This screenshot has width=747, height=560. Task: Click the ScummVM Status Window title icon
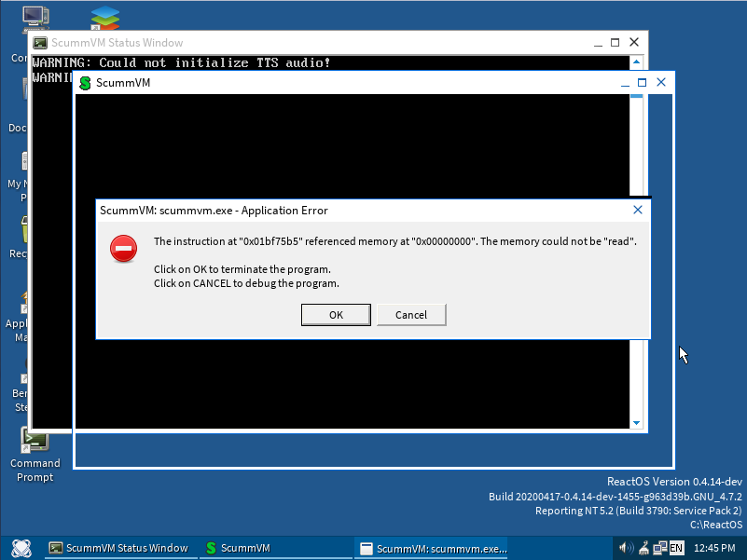click(40, 43)
